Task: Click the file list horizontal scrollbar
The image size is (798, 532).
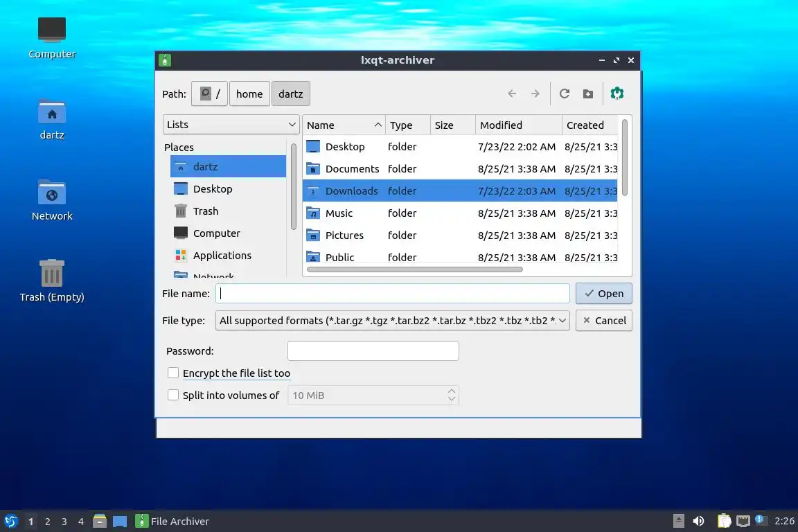Action: coord(415,269)
